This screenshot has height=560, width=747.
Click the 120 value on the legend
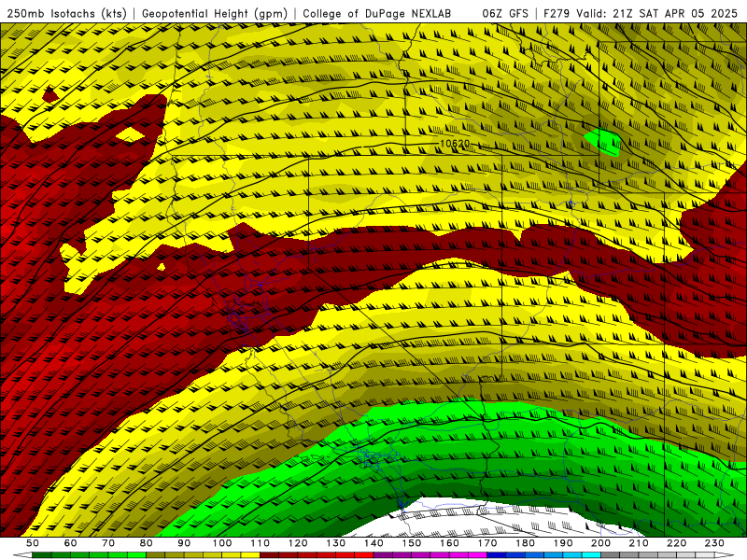click(x=298, y=543)
